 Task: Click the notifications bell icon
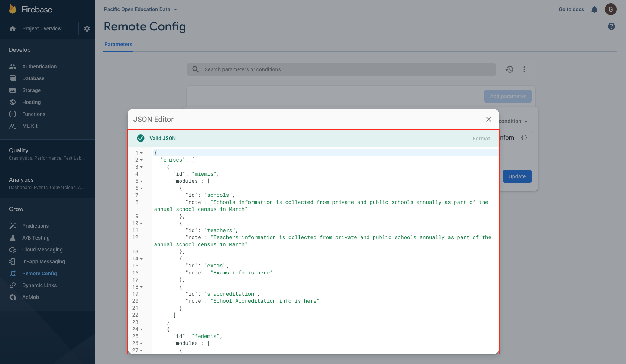pyautogui.click(x=594, y=9)
